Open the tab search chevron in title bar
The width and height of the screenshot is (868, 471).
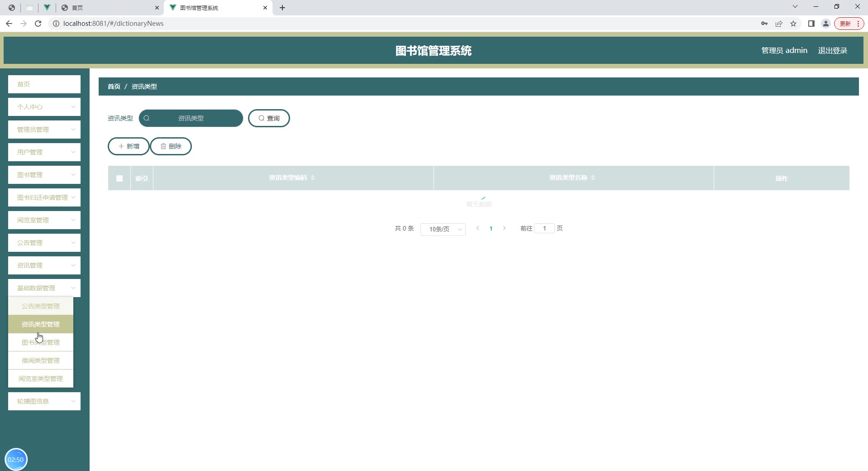pyautogui.click(x=795, y=6)
